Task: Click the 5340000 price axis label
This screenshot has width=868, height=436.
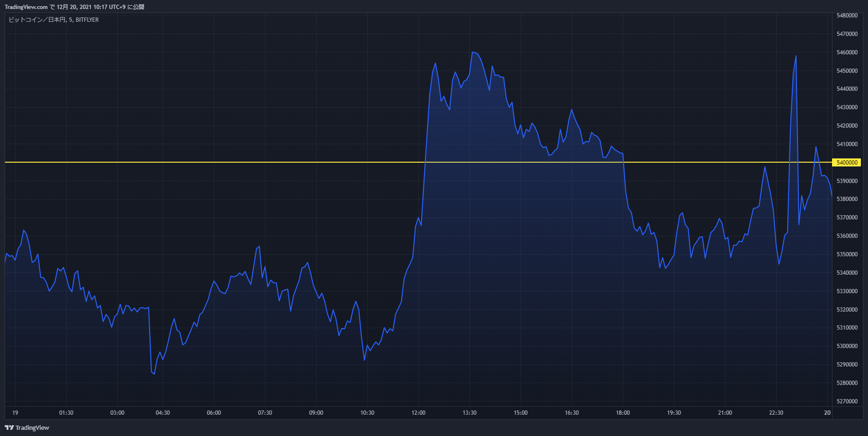Action: 847,273
